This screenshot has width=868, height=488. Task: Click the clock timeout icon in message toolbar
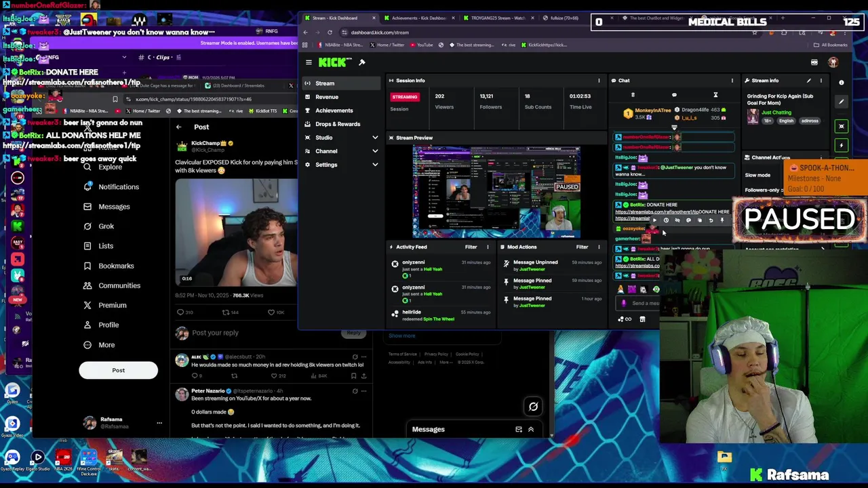point(666,220)
